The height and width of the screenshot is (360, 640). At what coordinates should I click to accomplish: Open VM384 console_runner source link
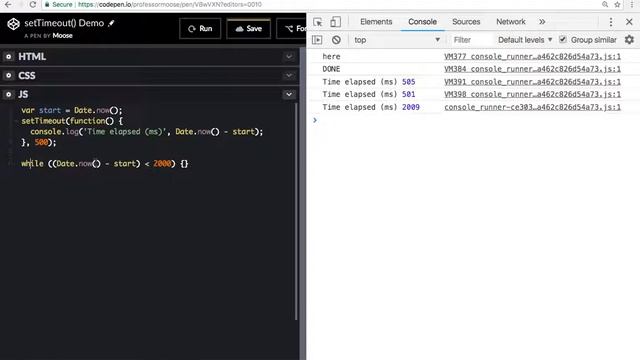[532, 69]
